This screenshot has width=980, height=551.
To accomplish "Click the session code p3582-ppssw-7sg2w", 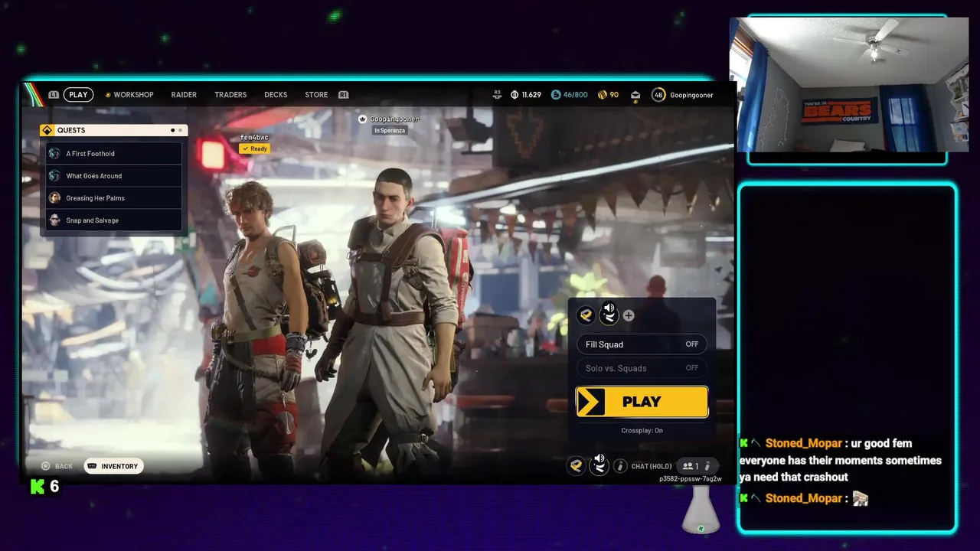I will coord(690,479).
